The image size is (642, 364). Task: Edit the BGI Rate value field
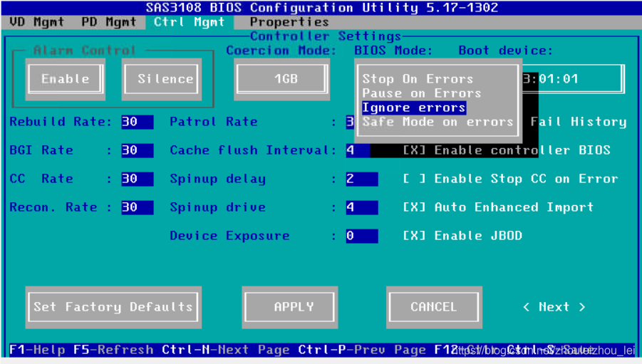[x=137, y=150]
